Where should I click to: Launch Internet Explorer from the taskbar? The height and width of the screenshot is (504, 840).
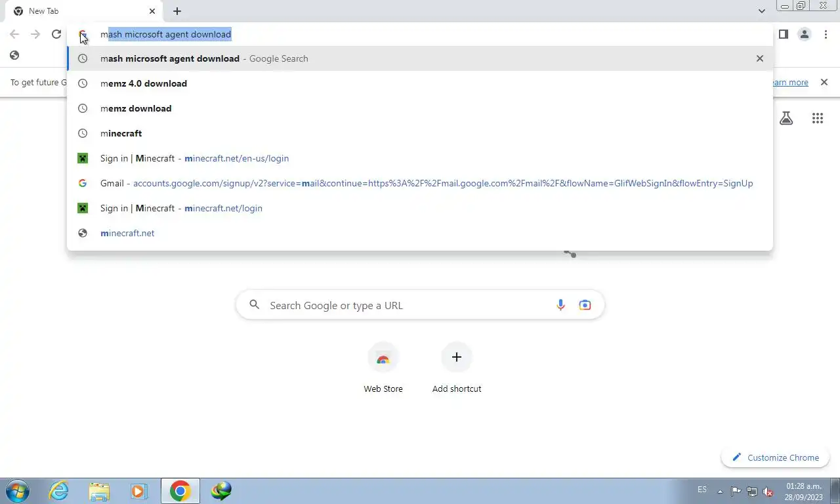coord(59,491)
